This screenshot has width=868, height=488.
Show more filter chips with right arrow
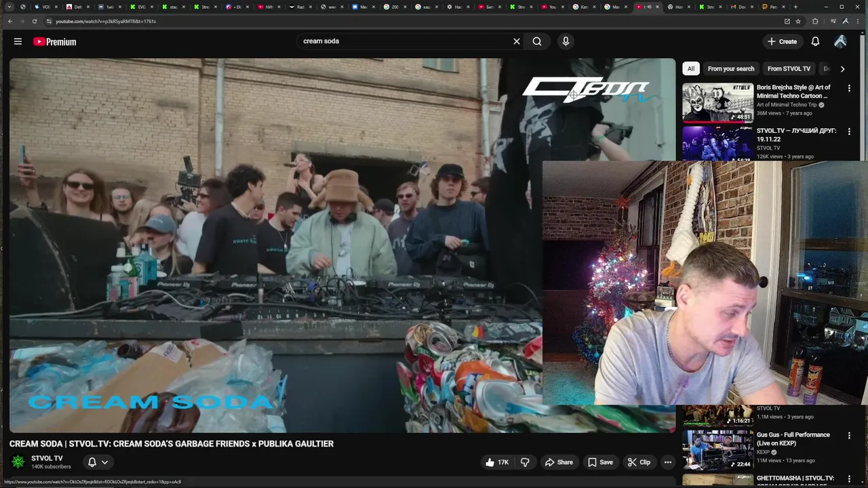coord(842,68)
